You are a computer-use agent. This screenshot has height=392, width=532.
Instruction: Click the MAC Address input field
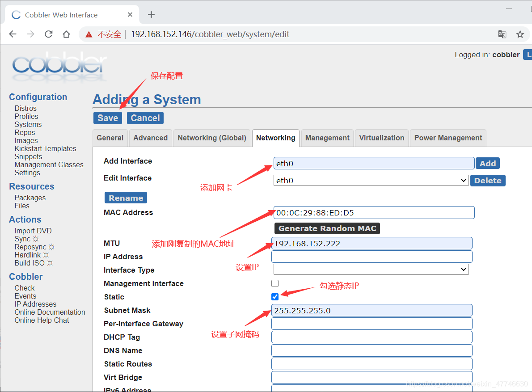click(x=374, y=213)
